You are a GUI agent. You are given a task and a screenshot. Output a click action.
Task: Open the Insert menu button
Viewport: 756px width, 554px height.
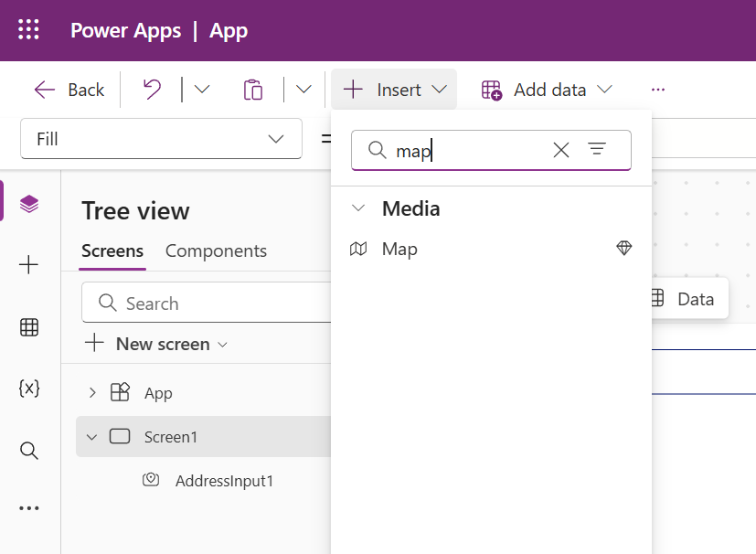(x=394, y=90)
